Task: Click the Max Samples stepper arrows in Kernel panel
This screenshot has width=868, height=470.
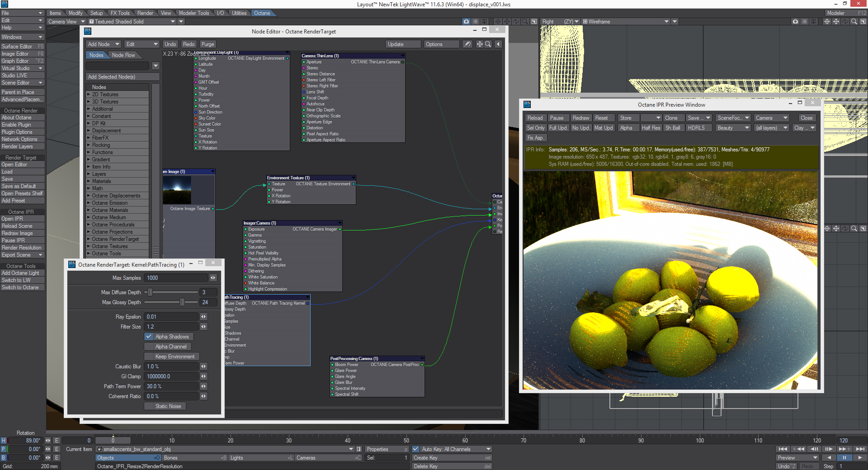Action: point(213,278)
